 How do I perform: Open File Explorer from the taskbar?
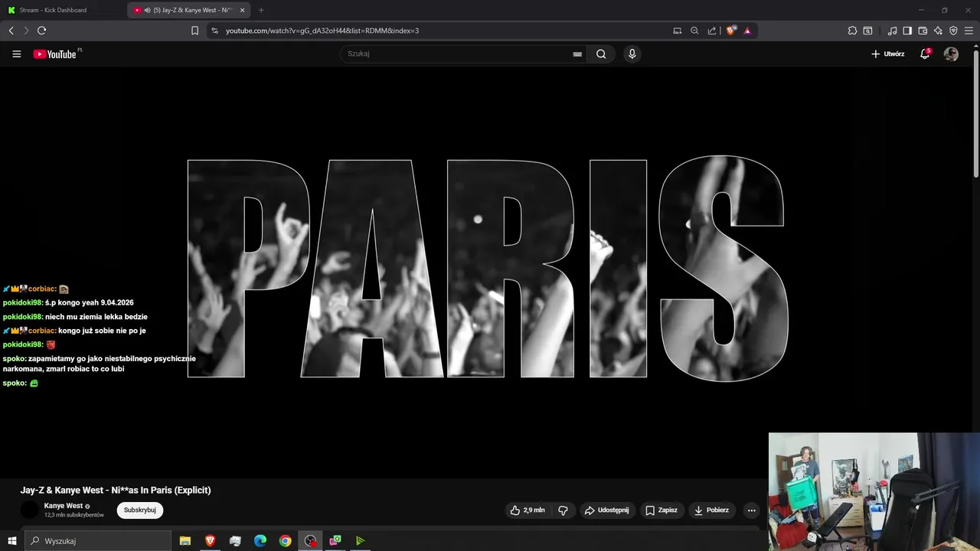coord(185,541)
